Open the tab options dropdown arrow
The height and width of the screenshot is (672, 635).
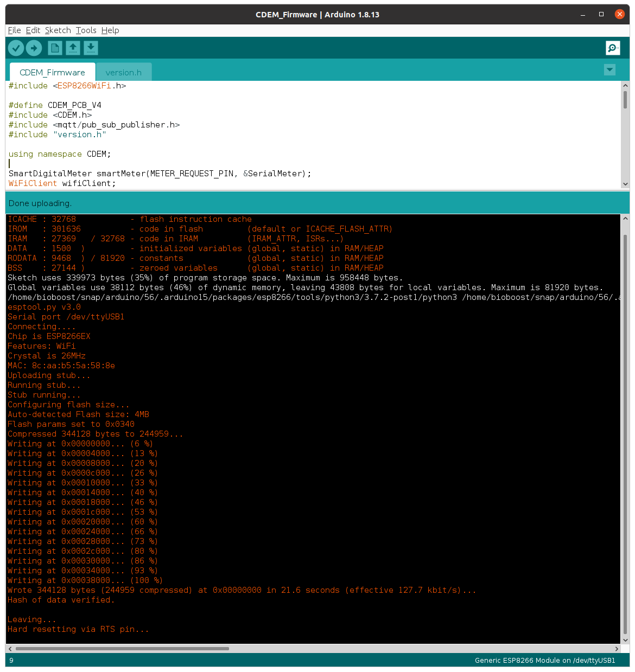[x=609, y=69]
